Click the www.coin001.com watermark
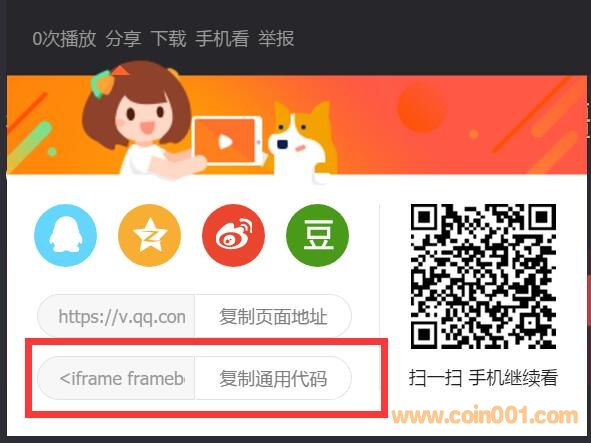Screen dimensions: 591x443 485,416
